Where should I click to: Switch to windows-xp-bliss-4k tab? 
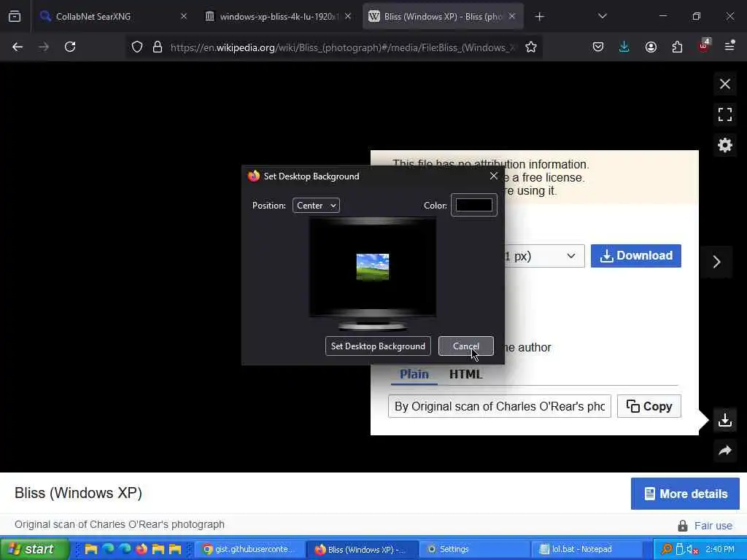click(278, 16)
